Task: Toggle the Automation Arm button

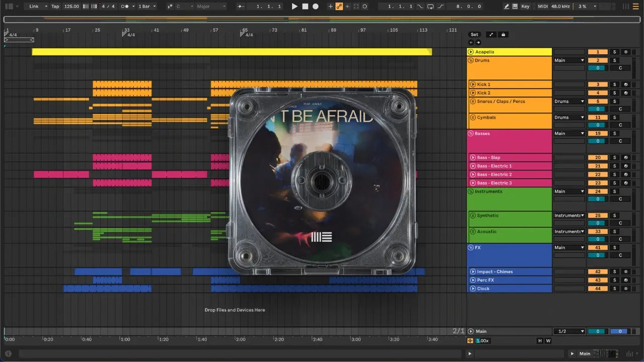Action: [x=339, y=7]
